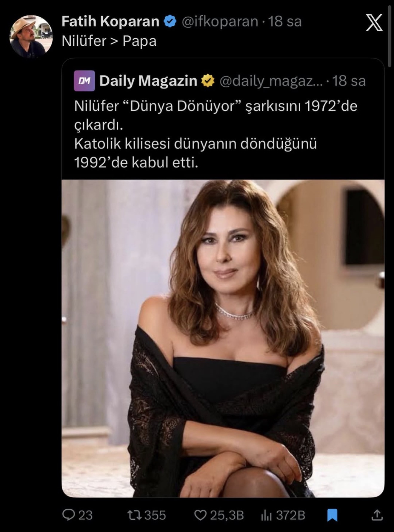Repost this tweet via retweet icon
Screen dimensions: 394x532
tap(134, 515)
